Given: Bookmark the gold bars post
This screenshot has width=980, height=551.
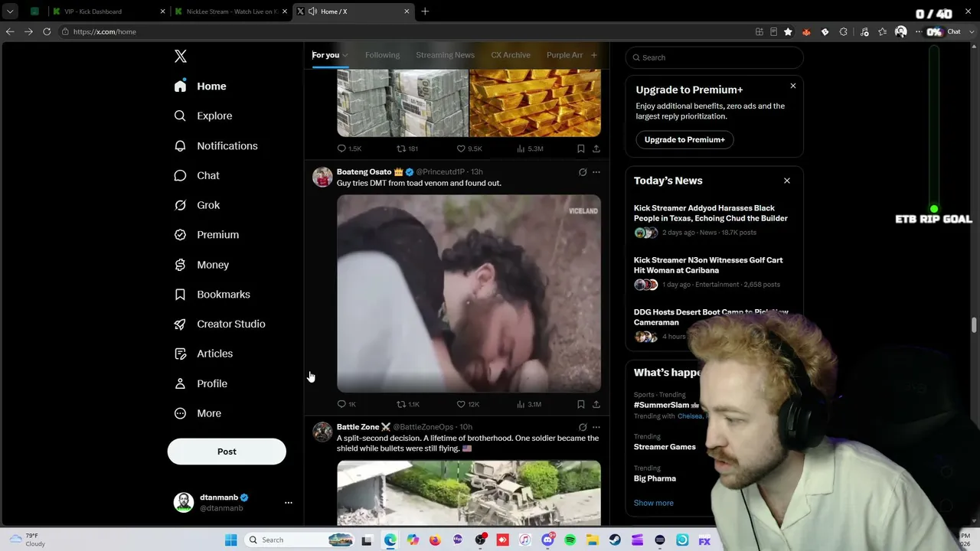Looking at the screenshot, I should [x=581, y=148].
